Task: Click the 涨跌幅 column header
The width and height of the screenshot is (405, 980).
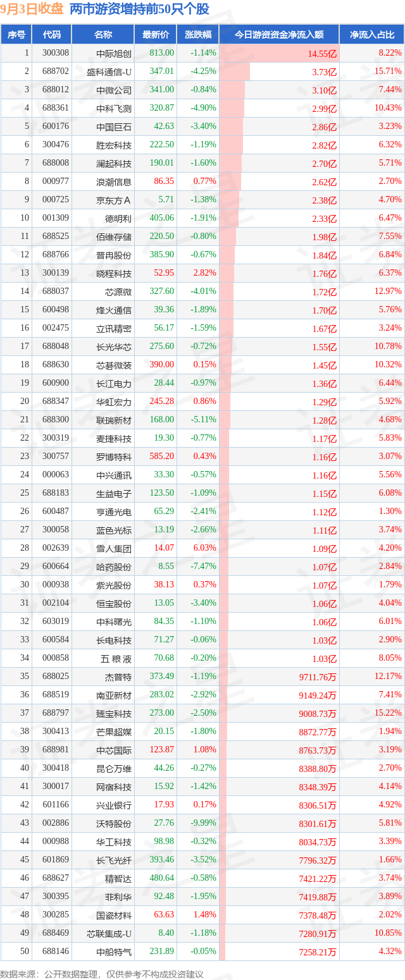Action: [x=198, y=35]
